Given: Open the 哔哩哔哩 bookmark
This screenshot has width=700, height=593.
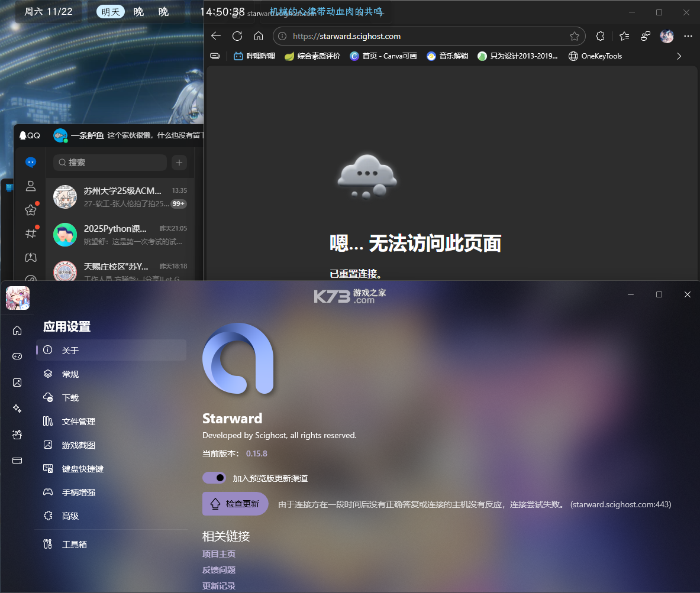Looking at the screenshot, I should click(254, 56).
